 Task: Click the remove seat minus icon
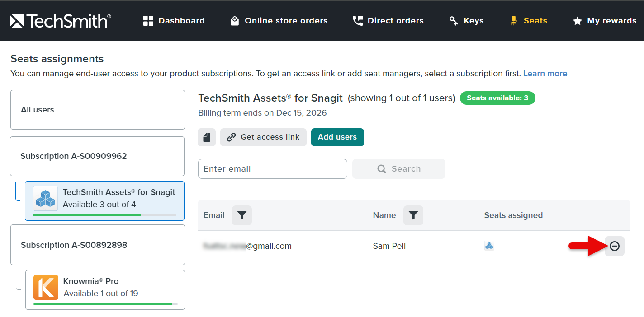[614, 246]
